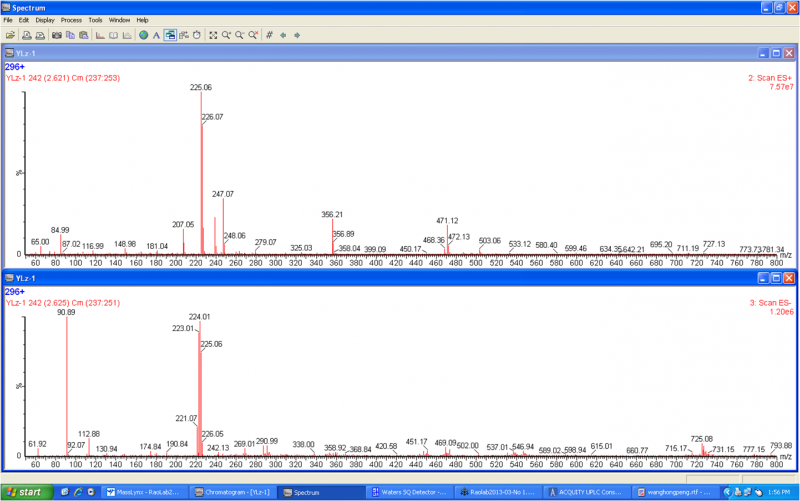Click the Copy picture toolbar icon

point(70,35)
